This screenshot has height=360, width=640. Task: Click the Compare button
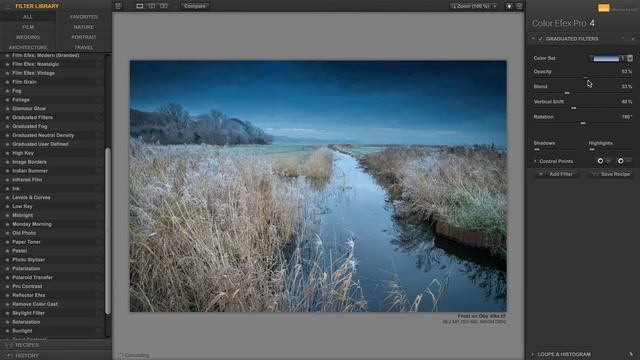pos(195,6)
